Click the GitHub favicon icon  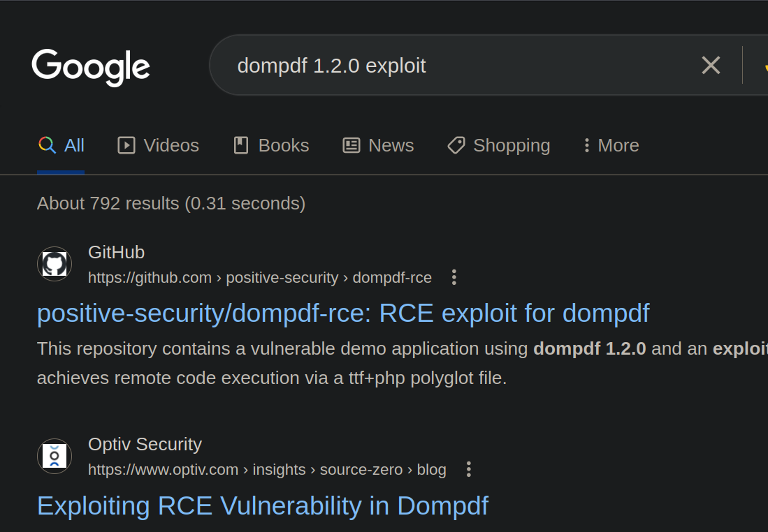(x=55, y=265)
